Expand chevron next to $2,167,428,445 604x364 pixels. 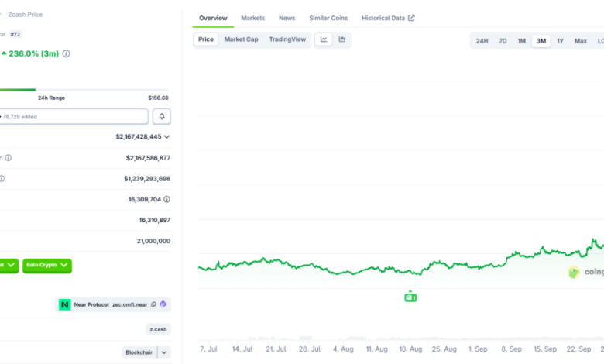pos(166,136)
